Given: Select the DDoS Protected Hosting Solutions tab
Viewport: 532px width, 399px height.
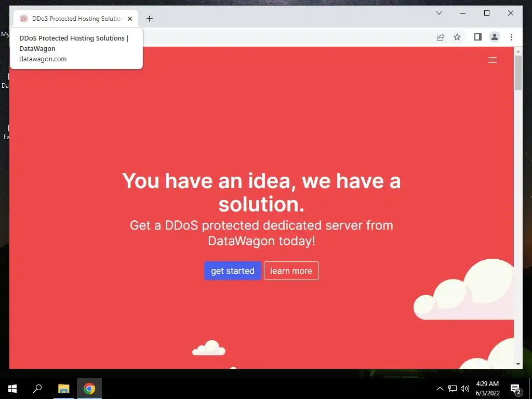Looking at the screenshot, I should tap(76, 19).
